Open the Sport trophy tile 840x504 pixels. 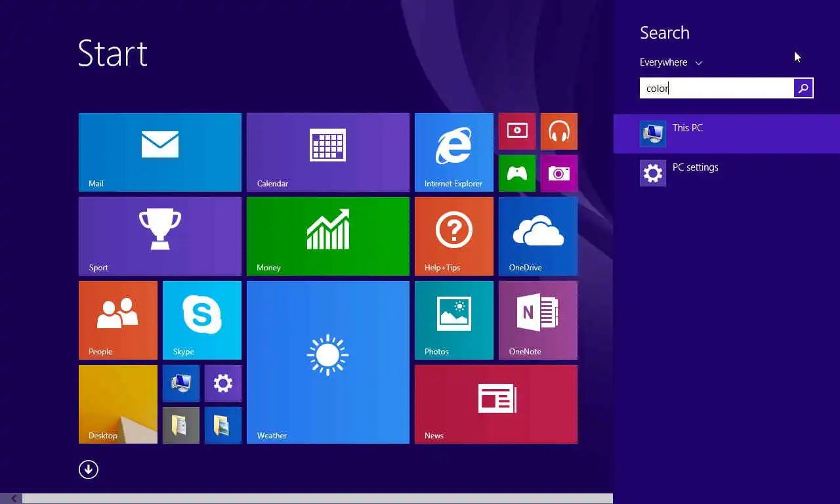160,236
